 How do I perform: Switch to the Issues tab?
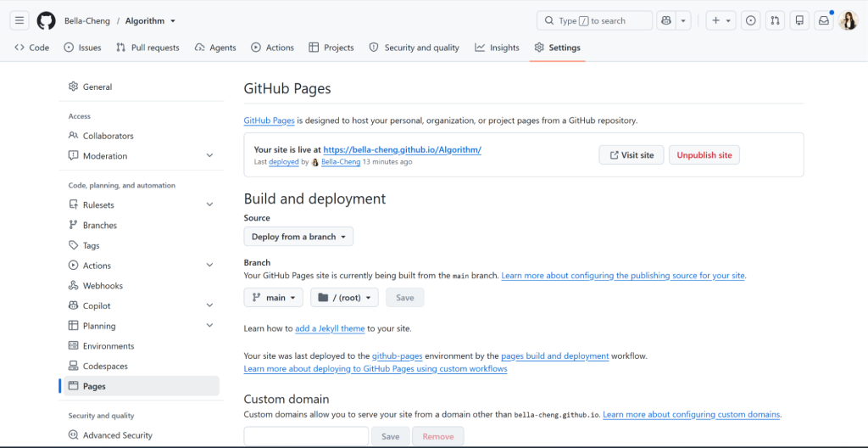(82, 48)
